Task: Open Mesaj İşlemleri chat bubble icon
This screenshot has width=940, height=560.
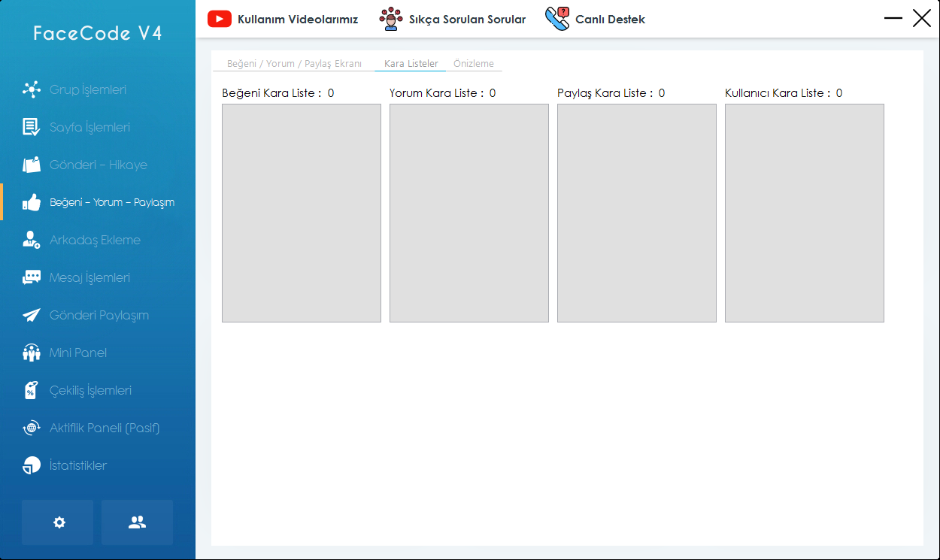Action: [31, 277]
